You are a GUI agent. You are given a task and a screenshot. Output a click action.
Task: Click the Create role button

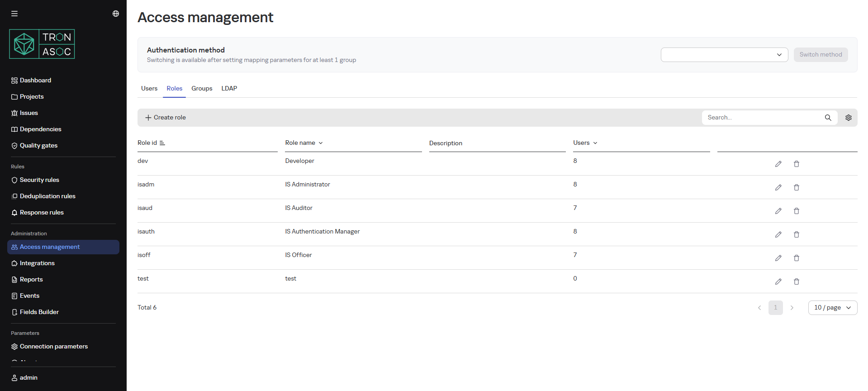[166, 118]
